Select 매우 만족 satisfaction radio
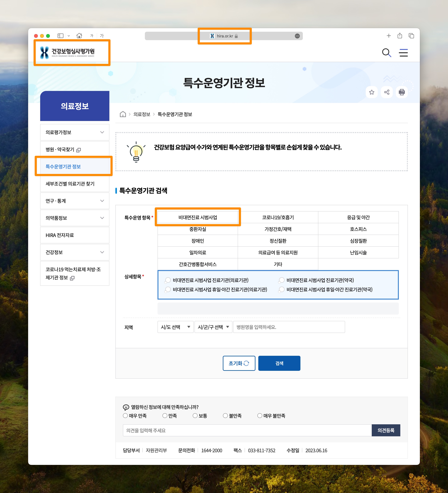448x493 pixels. click(x=125, y=415)
